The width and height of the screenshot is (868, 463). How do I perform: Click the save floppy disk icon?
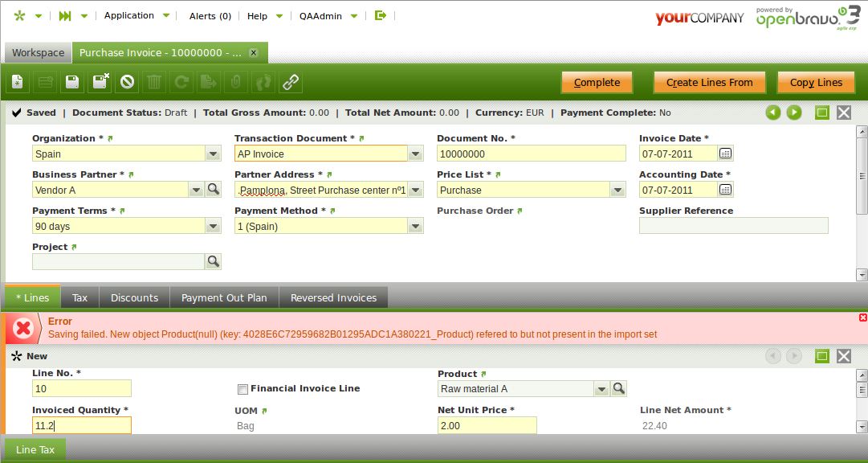pos(72,82)
